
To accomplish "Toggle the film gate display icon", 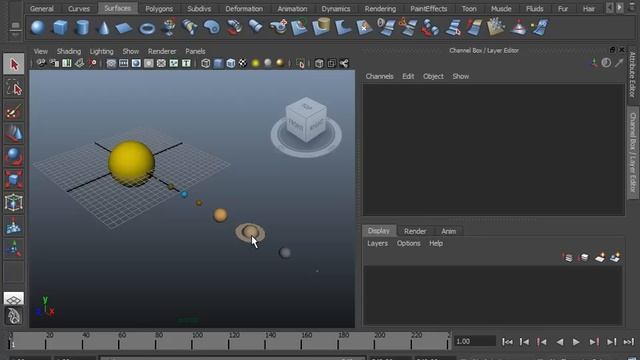I will click(124, 63).
